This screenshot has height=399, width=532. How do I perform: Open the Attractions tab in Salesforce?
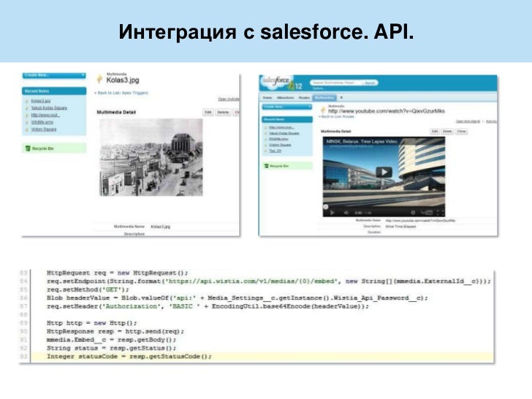point(285,98)
